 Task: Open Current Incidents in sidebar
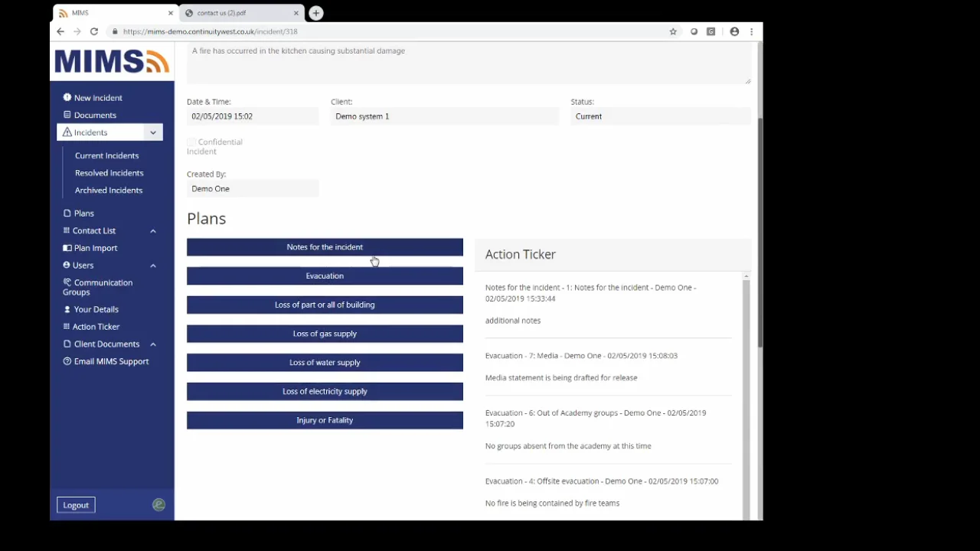pos(106,155)
